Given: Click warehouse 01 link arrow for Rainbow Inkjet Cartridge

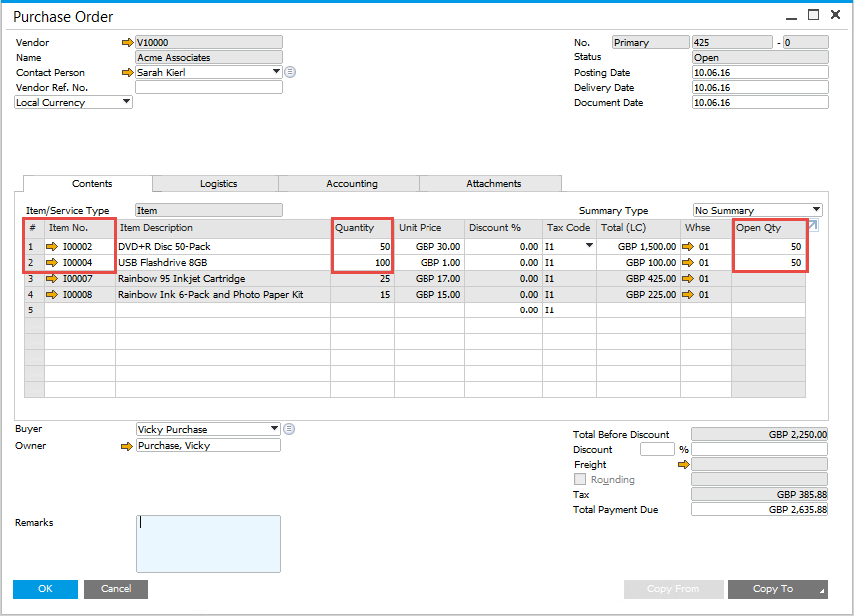Looking at the screenshot, I should (689, 278).
